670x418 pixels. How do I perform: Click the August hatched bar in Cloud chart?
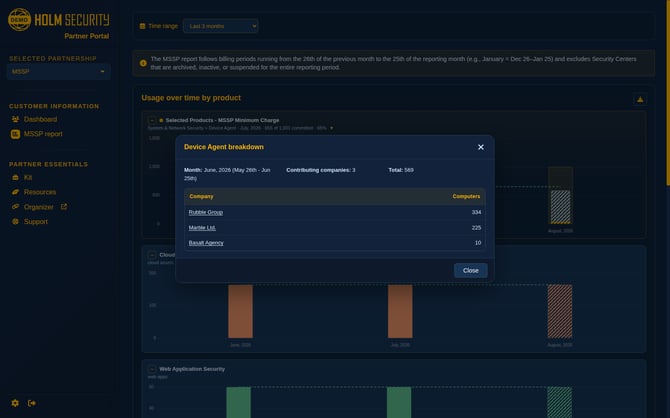point(560,311)
